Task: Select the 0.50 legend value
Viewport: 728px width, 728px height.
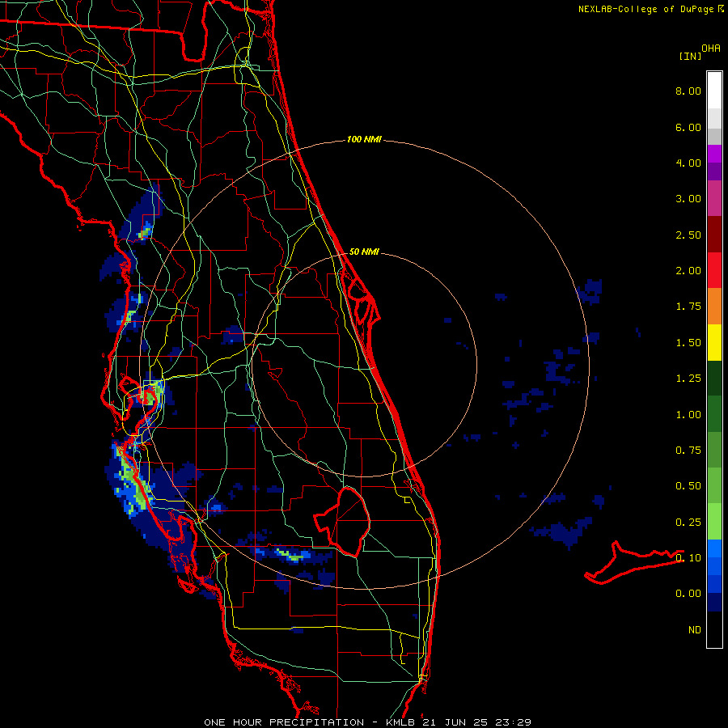Action: tap(688, 486)
